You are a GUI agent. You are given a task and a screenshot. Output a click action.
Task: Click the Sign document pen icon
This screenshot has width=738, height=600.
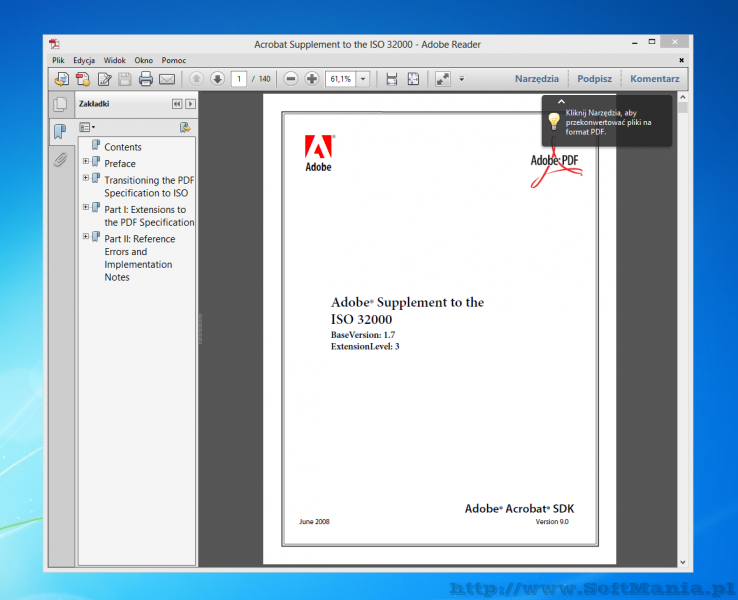tap(104, 79)
